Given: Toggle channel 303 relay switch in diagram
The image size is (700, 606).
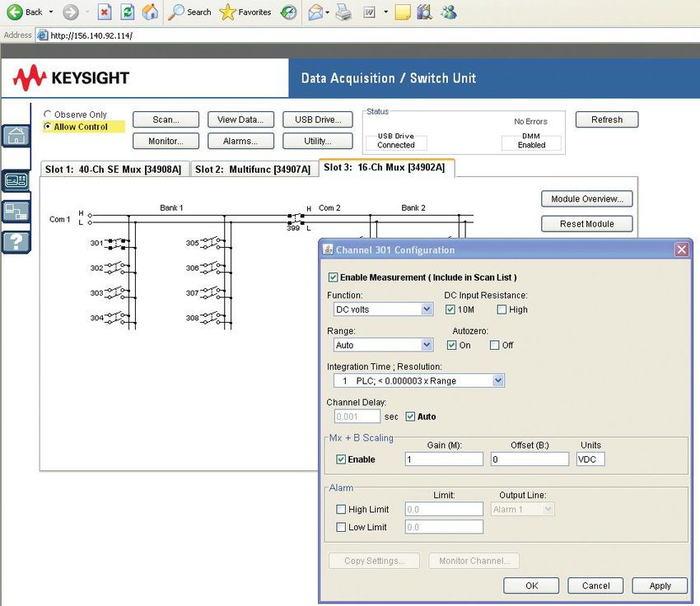Looking at the screenshot, I should (118, 293).
